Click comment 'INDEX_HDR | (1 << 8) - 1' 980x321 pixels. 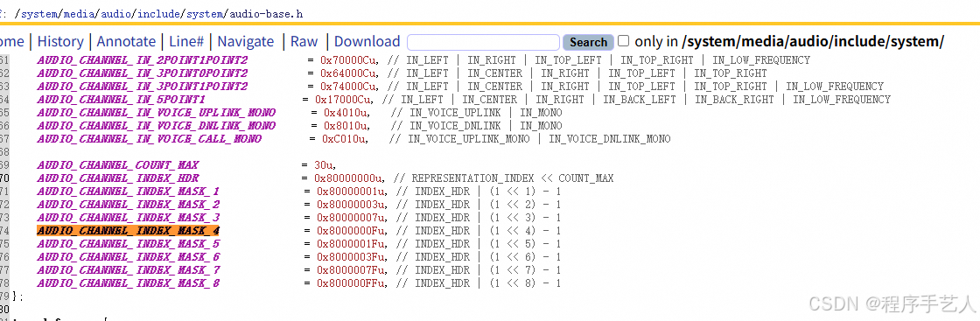488,283
